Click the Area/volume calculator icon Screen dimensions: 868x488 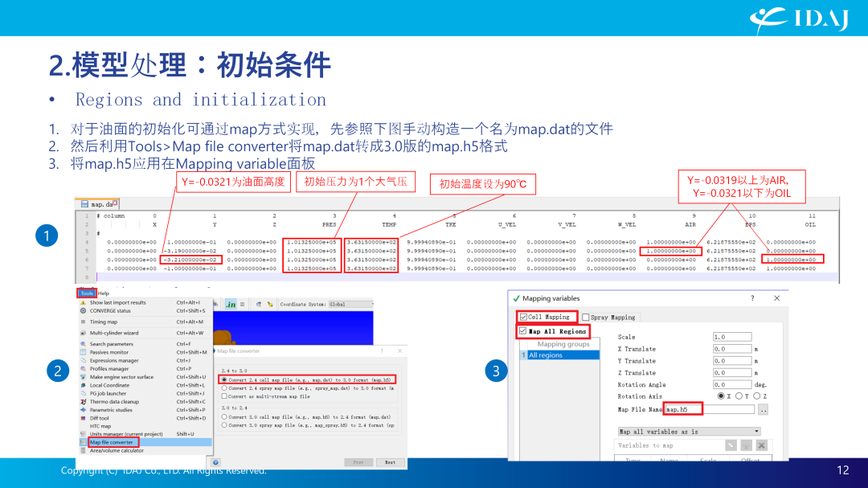[x=83, y=450]
